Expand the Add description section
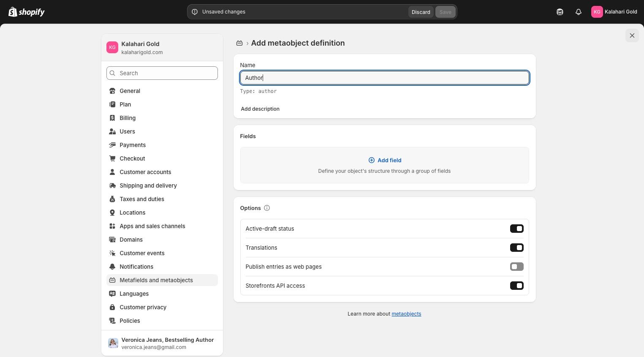The width and height of the screenshot is (644, 357). (260, 109)
